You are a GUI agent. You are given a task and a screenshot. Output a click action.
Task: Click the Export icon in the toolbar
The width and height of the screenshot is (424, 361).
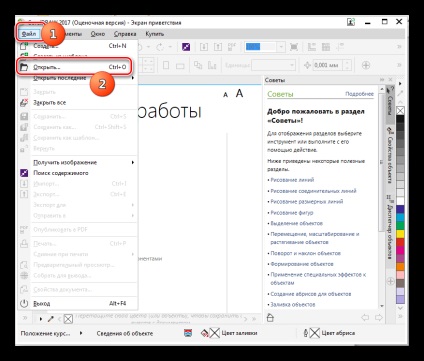[218, 47]
